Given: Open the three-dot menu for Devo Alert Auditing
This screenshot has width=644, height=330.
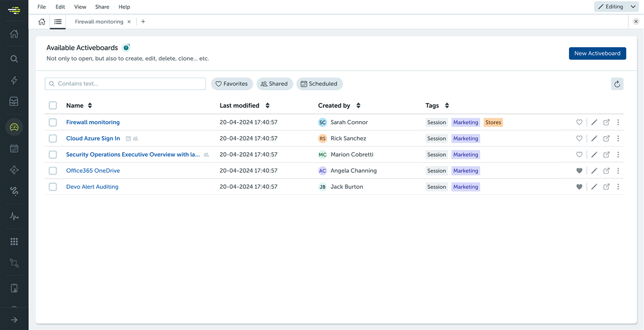Looking at the screenshot, I should click(x=618, y=187).
